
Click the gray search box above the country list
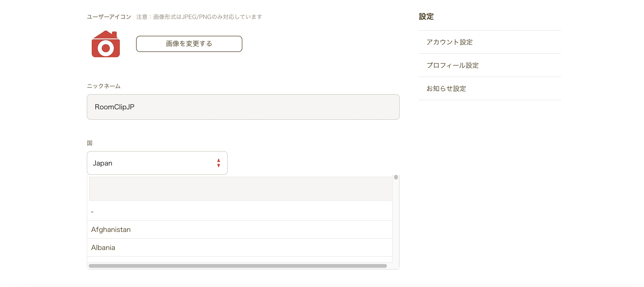(x=240, y=189)
